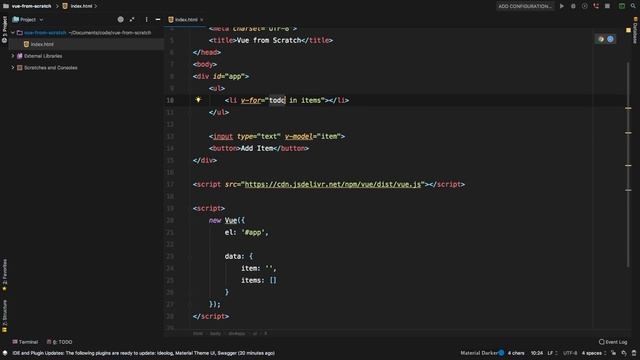Click the IDE and Plugin Updates notification text
Viewport: 640px width, 360px height.
(143, 353)
